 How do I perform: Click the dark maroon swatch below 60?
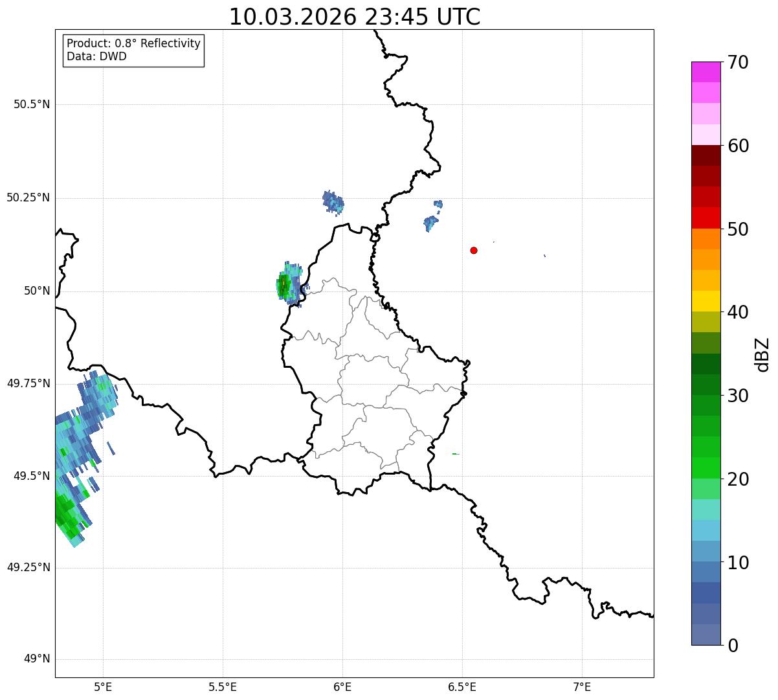(x=706, y=155)
